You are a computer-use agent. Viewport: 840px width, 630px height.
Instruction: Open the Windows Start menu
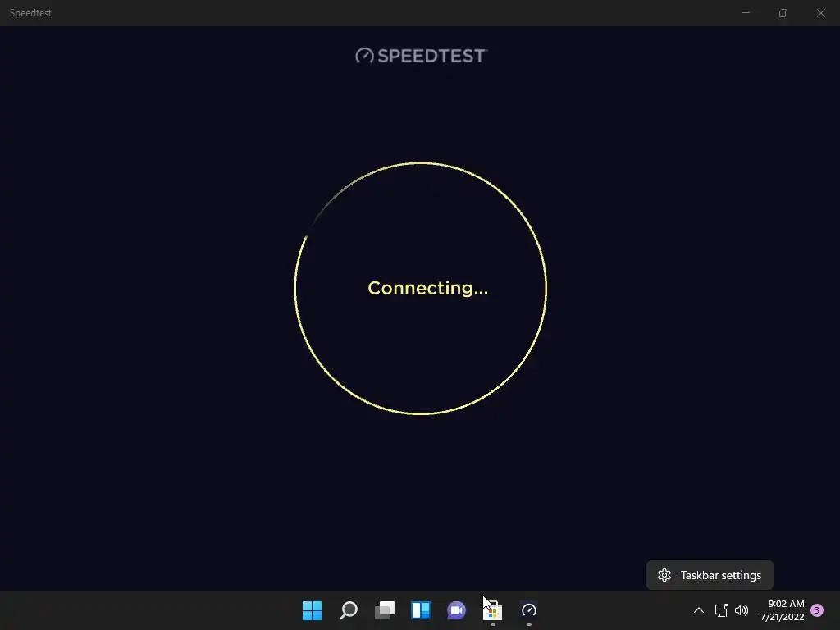tap(312, 610)
